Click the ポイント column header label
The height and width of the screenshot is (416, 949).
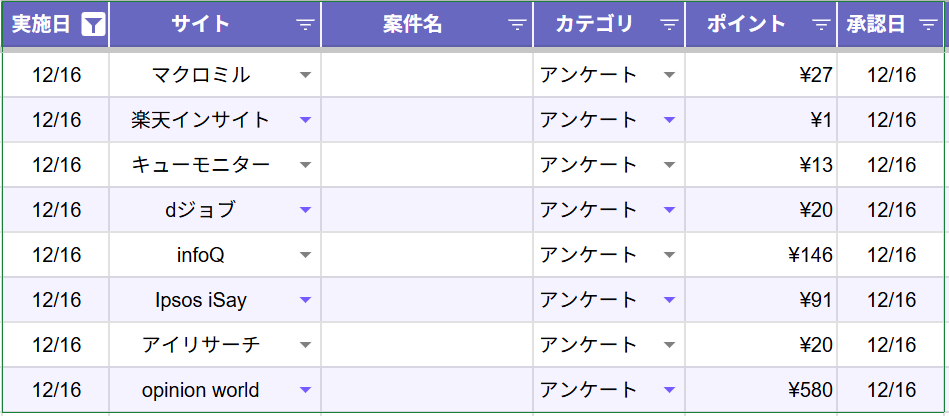(746, 25)
